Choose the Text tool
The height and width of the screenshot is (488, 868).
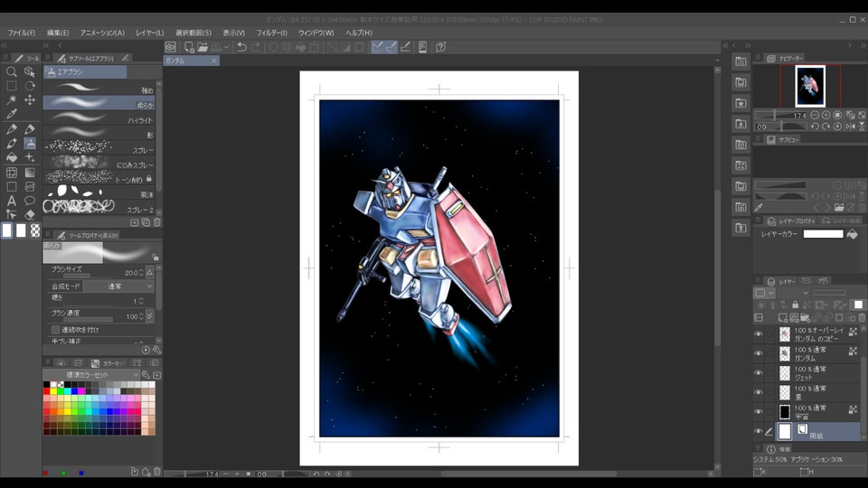pyautogui.click(x=12, y=201)
